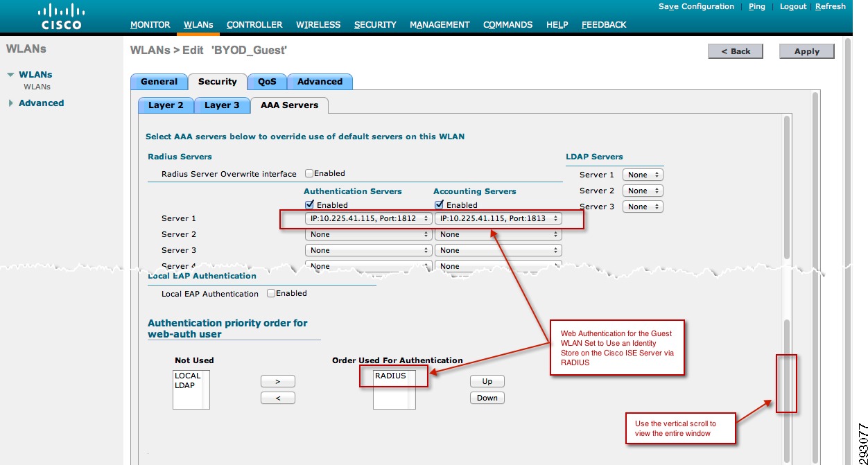This screenshot has width=868, height=465.
Task: Open the CONTROLLER menu
Action: (x=254, y=24)
